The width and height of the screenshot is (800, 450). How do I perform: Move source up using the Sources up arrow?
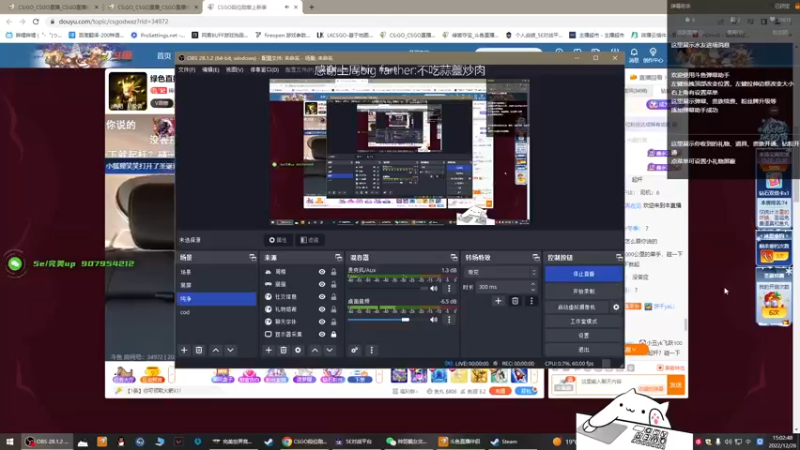click(315, 351)
